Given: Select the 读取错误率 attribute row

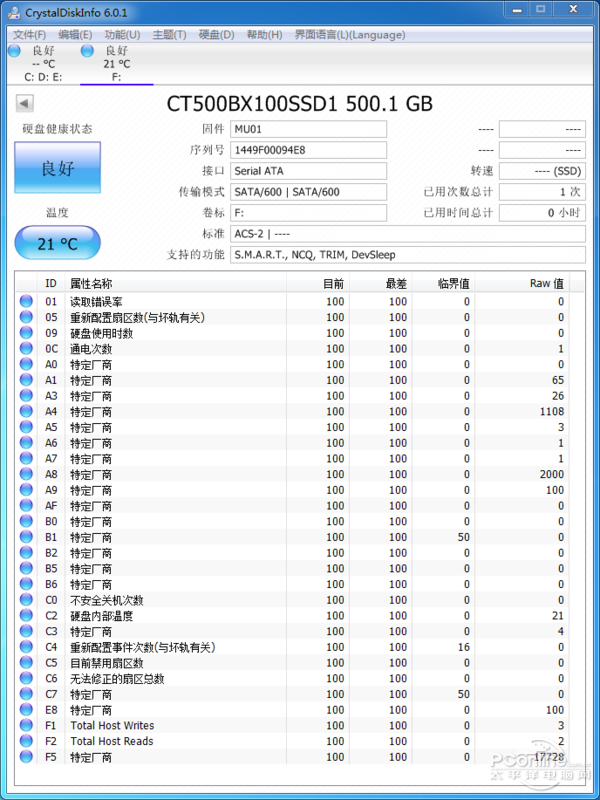Looking at the screenshot, I should [292, 302].
